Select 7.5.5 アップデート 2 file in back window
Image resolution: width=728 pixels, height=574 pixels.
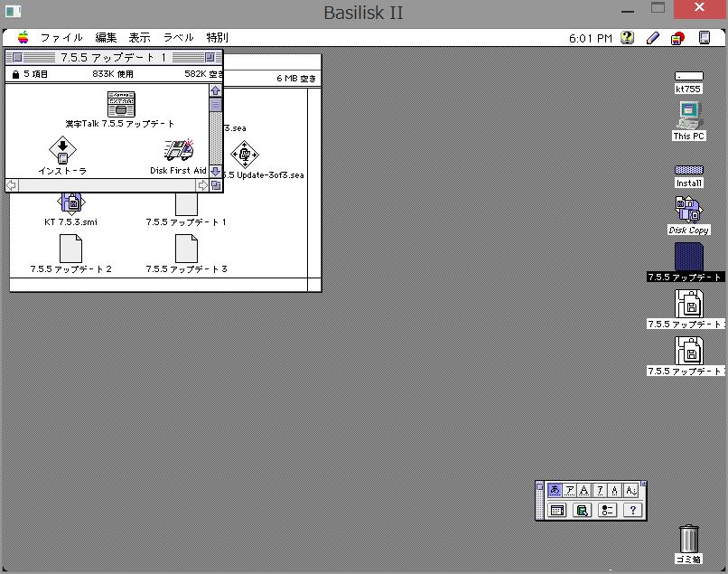[x=71, y=249]
